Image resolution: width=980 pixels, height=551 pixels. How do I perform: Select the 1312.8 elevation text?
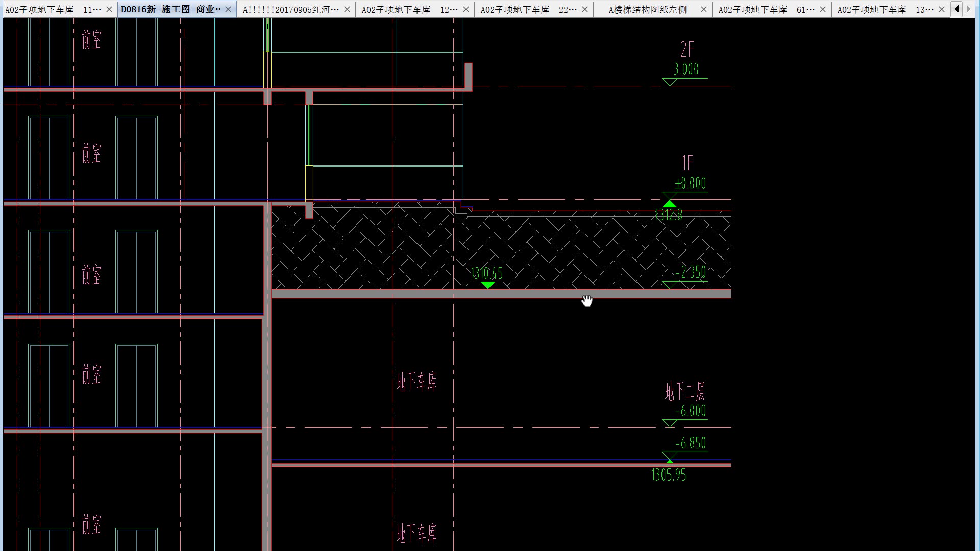click(x=669, y=215)
